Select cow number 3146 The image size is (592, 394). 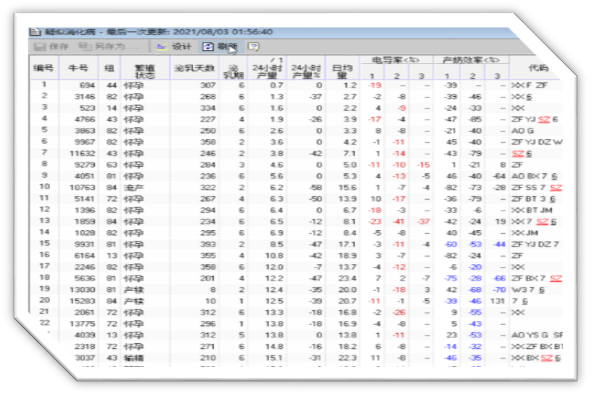(x=85, y=97)
